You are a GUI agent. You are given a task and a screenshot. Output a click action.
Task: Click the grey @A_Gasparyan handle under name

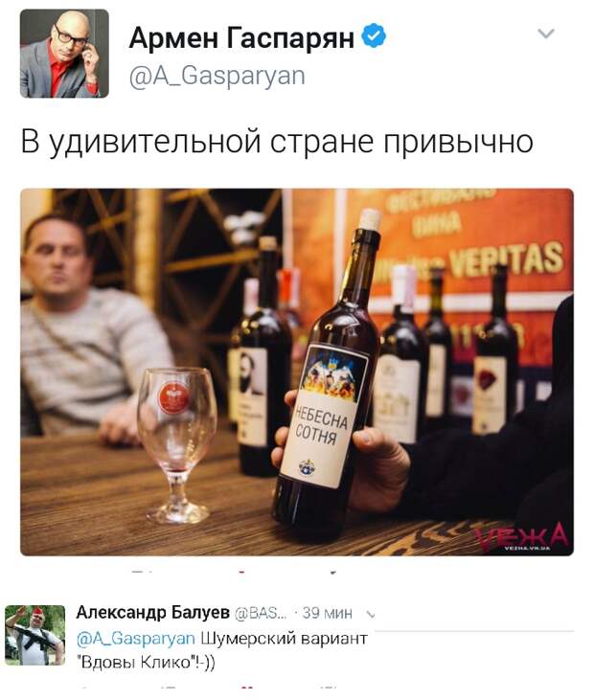click(x=217, y=77)
